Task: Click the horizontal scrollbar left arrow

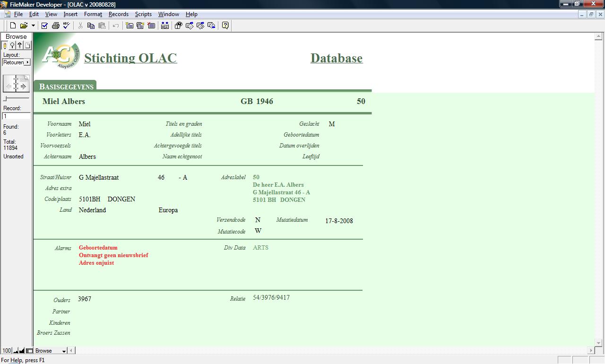Action: (72, 351)
